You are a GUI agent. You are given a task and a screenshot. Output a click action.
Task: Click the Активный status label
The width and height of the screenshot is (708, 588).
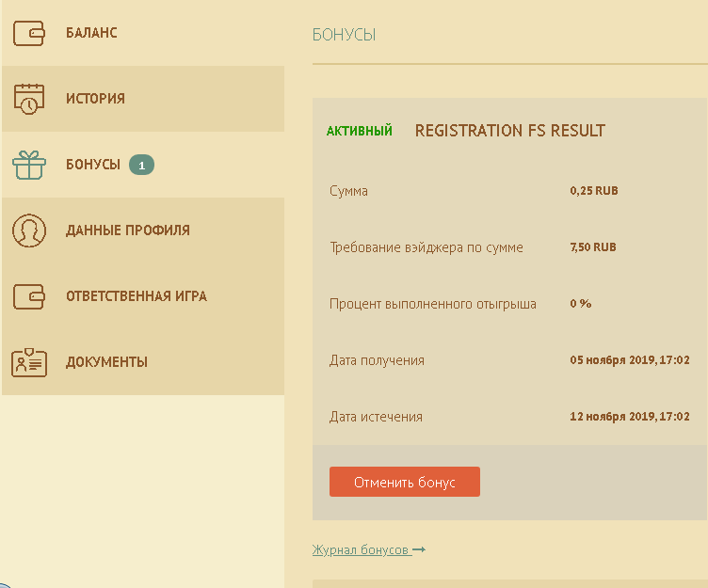(360, 131)
